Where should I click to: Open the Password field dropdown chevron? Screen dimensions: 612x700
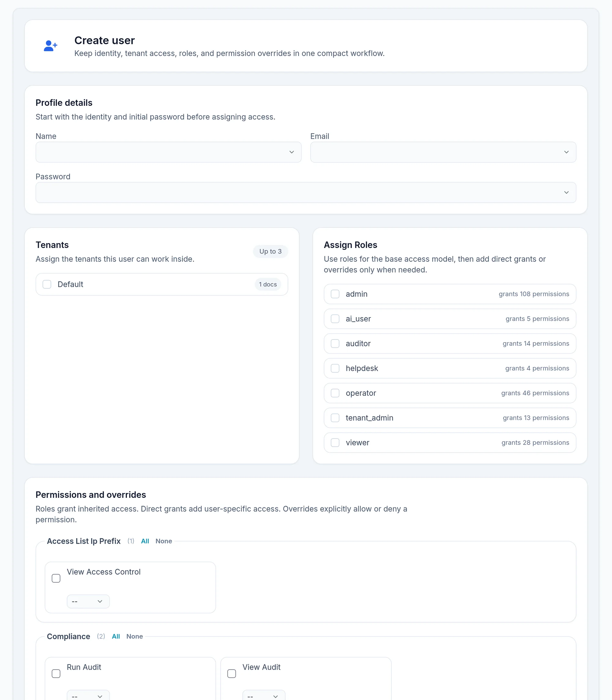(x=566, y=192)
